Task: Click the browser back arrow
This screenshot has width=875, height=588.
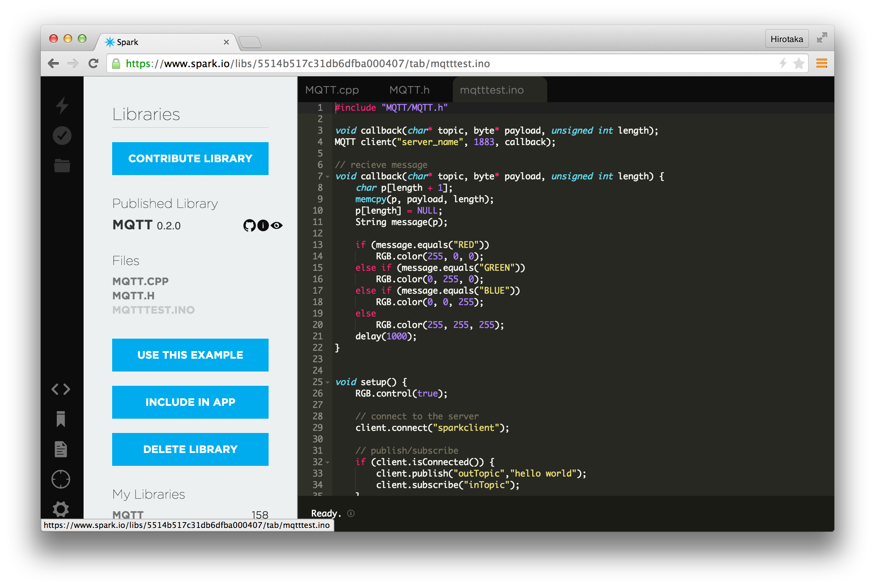Action: pyautogui.click(x=54, y=63)
